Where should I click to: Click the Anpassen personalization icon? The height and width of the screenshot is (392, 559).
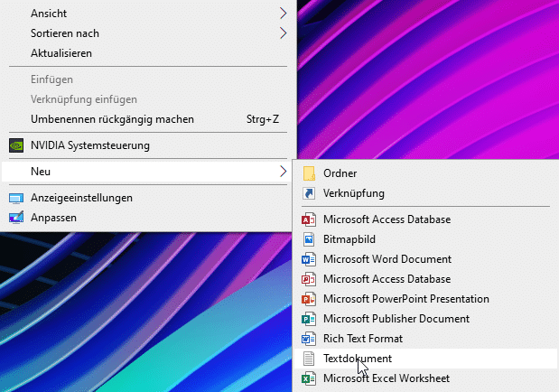[15, 218]
